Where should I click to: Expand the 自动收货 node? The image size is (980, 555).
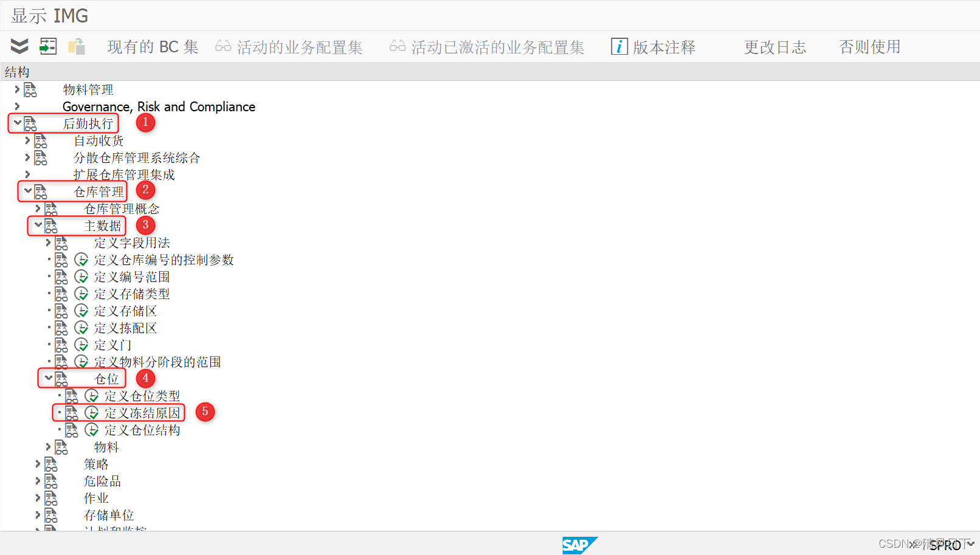coord(27,140)
